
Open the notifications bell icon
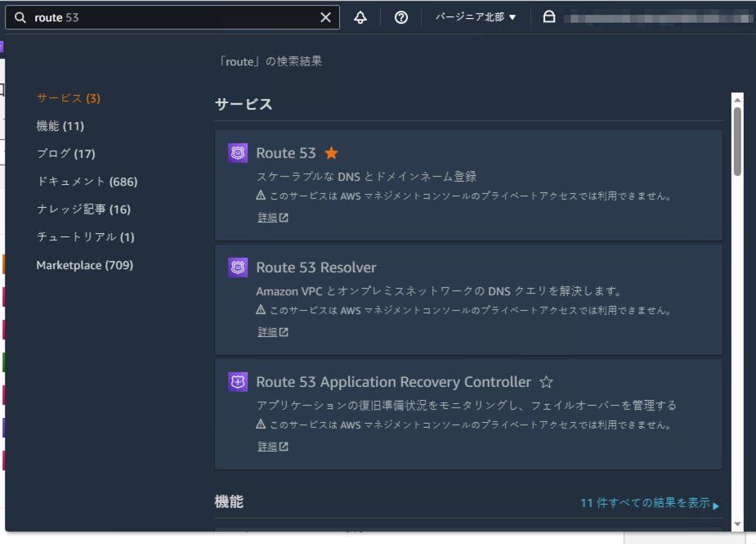pyautogui.click(x=360, y=17)
